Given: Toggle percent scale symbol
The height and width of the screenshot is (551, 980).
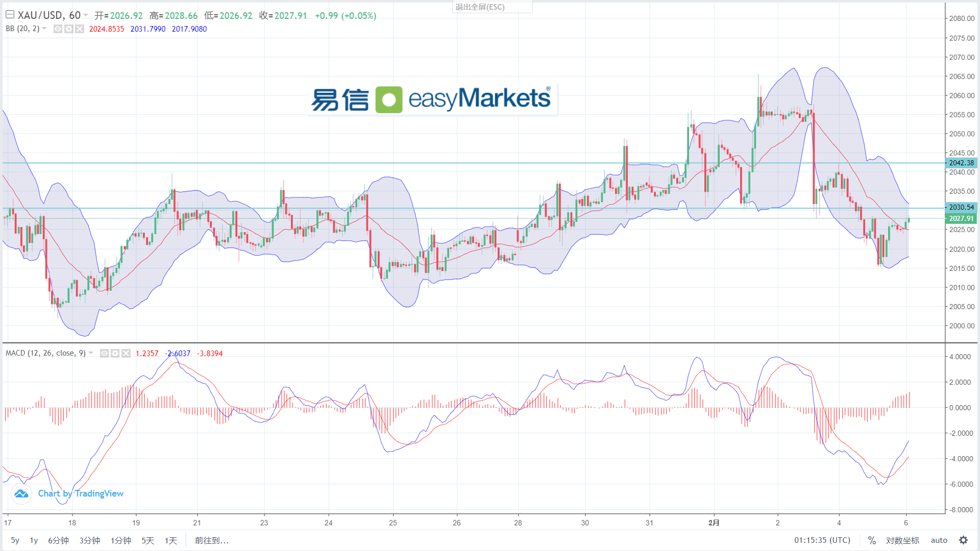Looking at the screenshot, I should coord(872,540).
